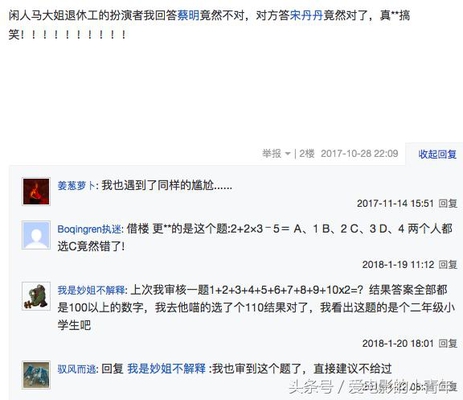Open Boqingren执迷's default silhouette avatar
The height and width of the screenshot is (400, 463).
tap(36, 235)
